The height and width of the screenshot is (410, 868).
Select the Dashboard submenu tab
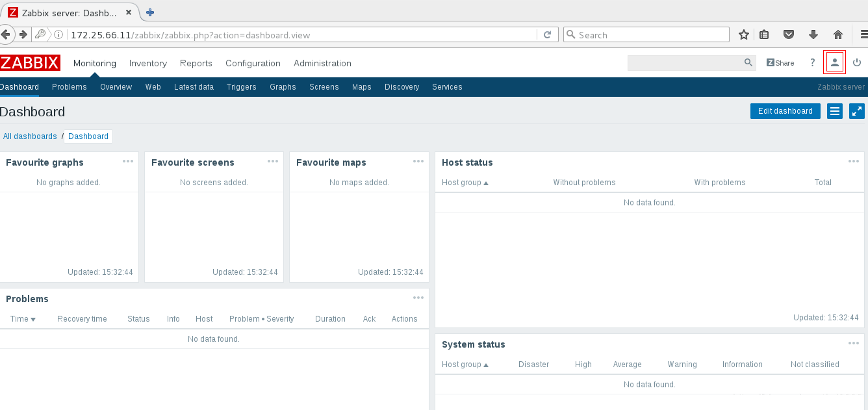click(x=19, y=87)
